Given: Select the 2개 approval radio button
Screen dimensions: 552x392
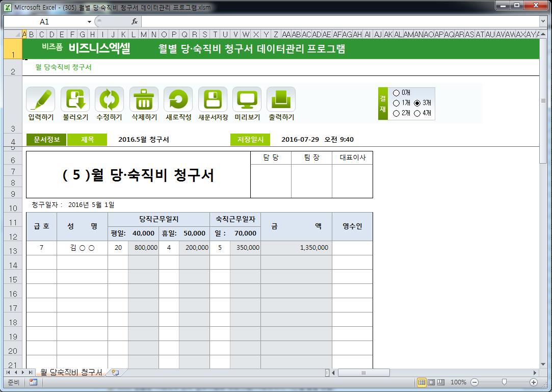Looking at the screenshot, I should [397, 113].
